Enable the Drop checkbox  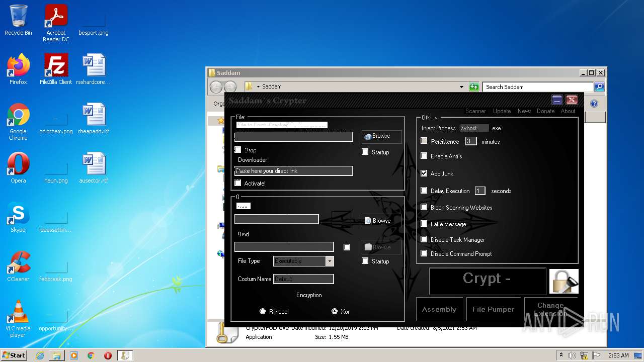[x=238, y=150]
